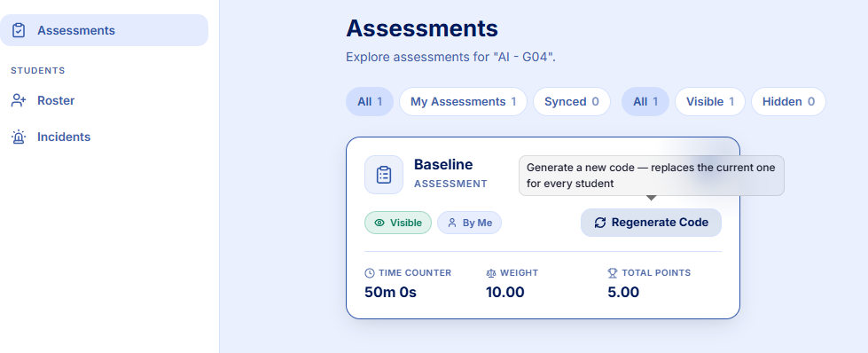The height and width of the screenshot is (353, 868).
Task: Toggle the Visible badge on Baseline
Action: [x=398, y=223]
